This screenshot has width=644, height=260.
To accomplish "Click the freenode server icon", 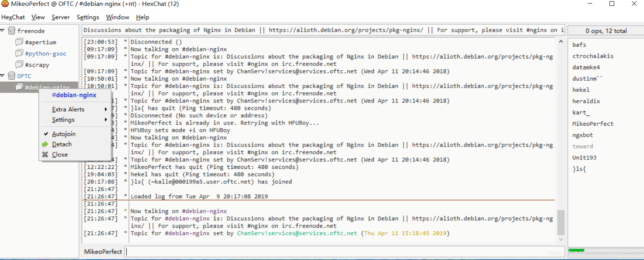I will 12,31.
